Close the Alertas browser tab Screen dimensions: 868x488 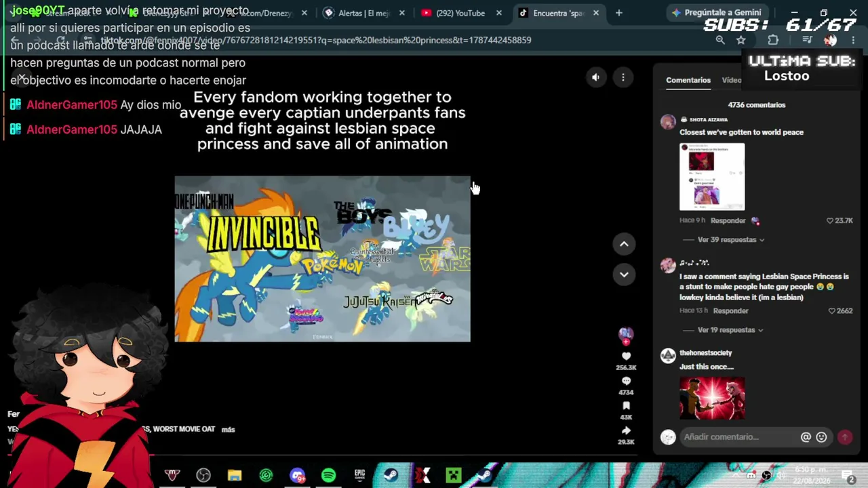(402, 13)
